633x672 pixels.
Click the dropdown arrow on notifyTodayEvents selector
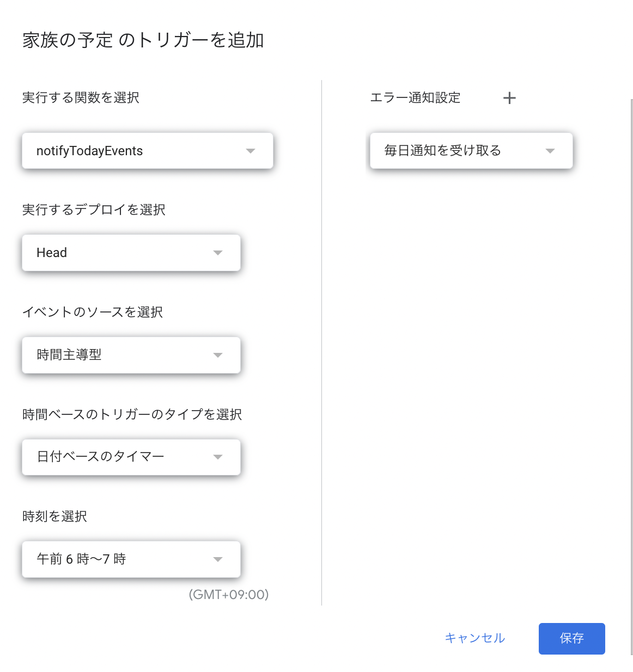tap(251, 151)
